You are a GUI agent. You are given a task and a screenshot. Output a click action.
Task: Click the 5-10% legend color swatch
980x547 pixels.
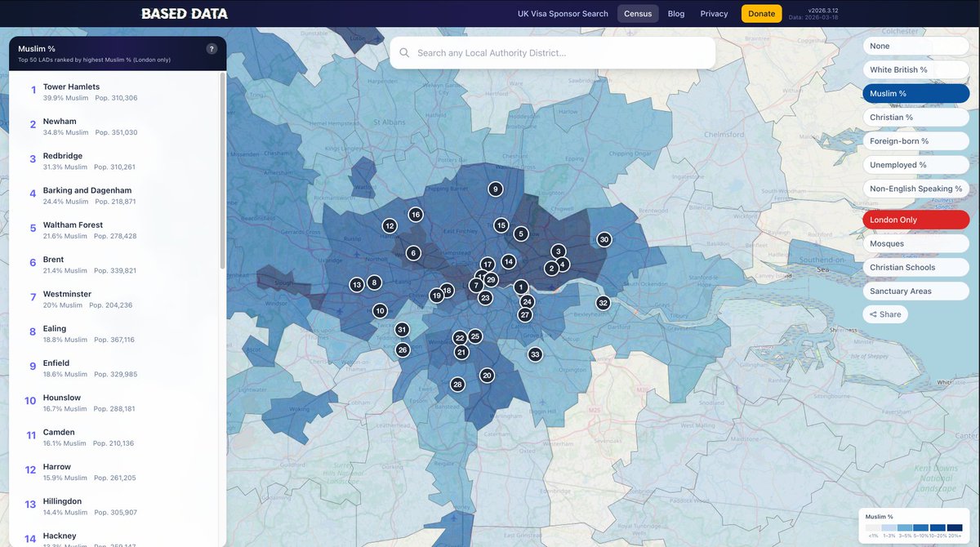921,527
